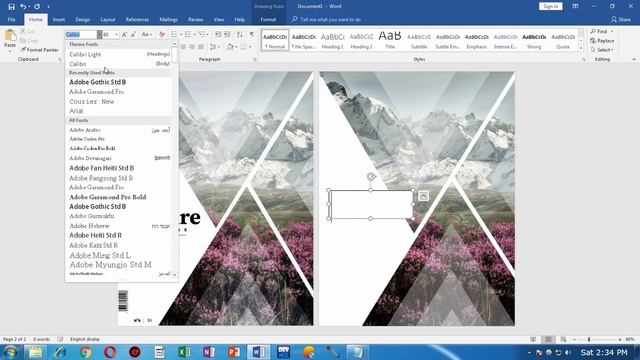Screen dimensions: 640x360
Task: Switch to Print Layout view in status bar
Action: coord(548,339)
